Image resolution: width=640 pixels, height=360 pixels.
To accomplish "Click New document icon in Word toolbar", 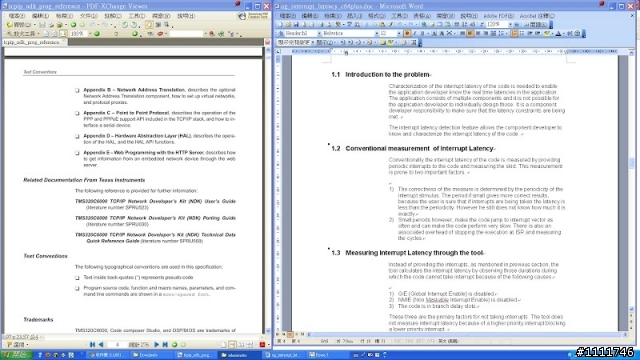I will pyautogui.click(x=280, y=25).
